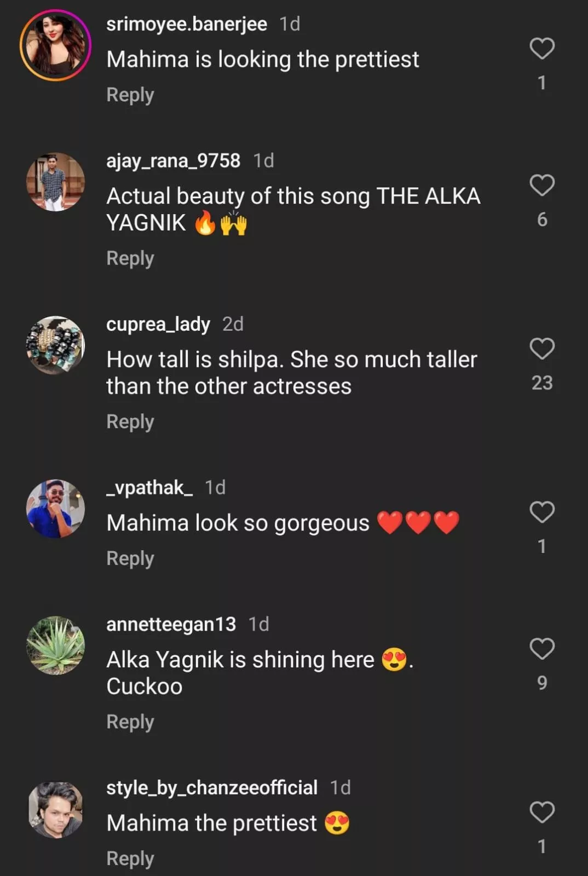This screenshot has width=588, height=876.
Task: Tap Reply below annetteegan13's comment
Action: point(130,722)
